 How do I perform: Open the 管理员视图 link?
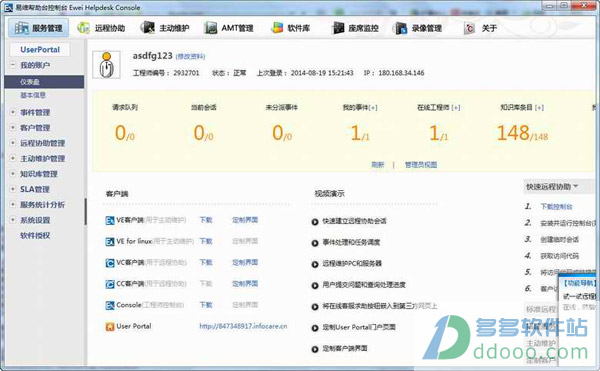click(x=421, y=164)
